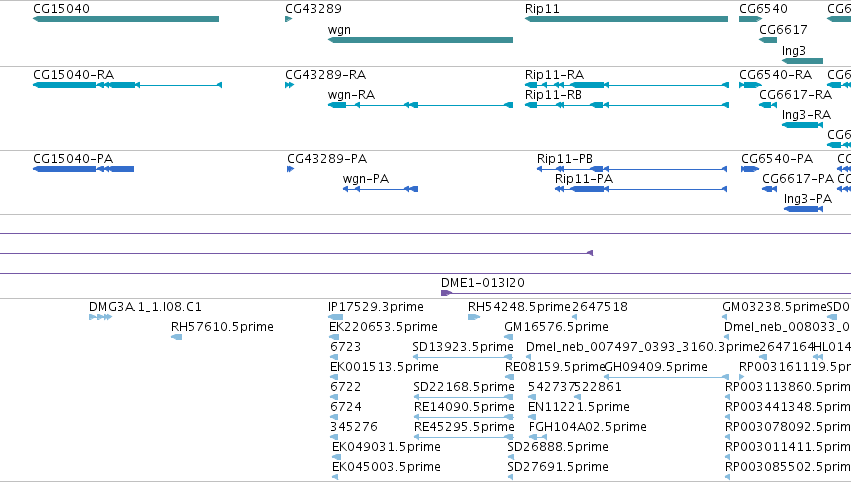Click the GM03238.5prime EST glyph
This screenshot has height=482, width=851.
pyautogui.click(x=725, y=317)
